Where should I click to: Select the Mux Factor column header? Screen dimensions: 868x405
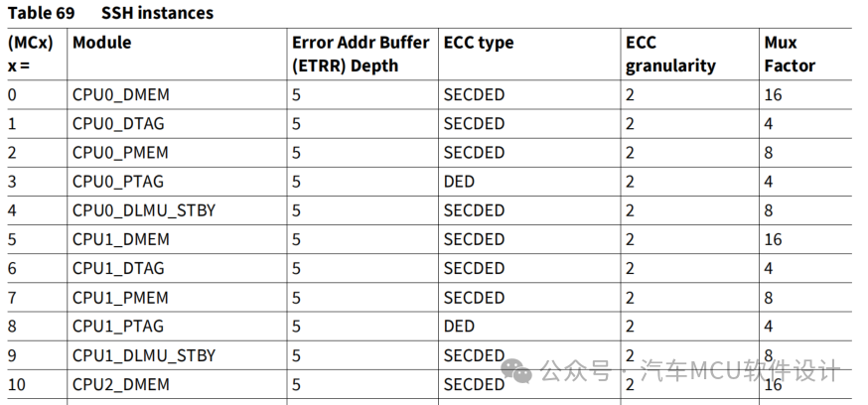point(790,55)
